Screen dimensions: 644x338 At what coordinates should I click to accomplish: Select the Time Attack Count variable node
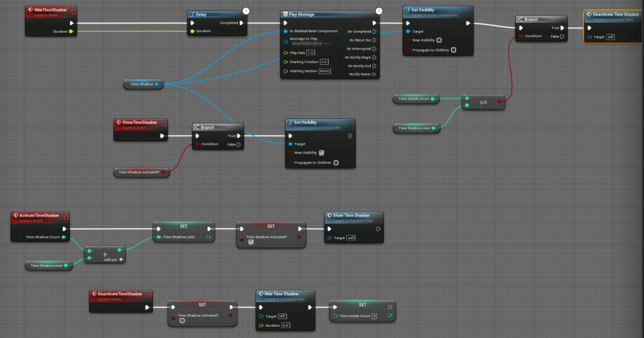click(x=414, y=99)
